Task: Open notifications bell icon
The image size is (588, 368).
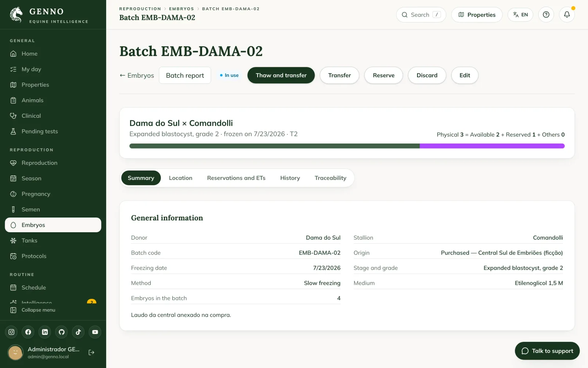Action: [567, 15]
